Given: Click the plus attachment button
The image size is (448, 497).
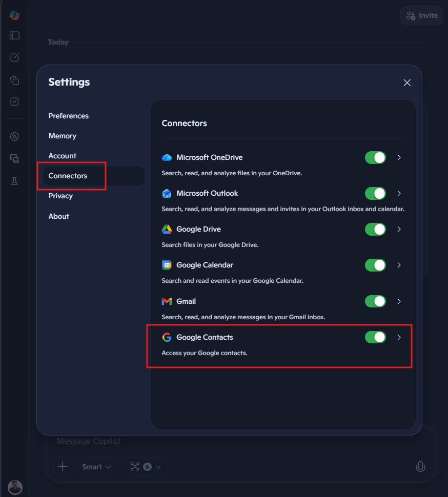Looking at the screenshot, I should [63, 466].
